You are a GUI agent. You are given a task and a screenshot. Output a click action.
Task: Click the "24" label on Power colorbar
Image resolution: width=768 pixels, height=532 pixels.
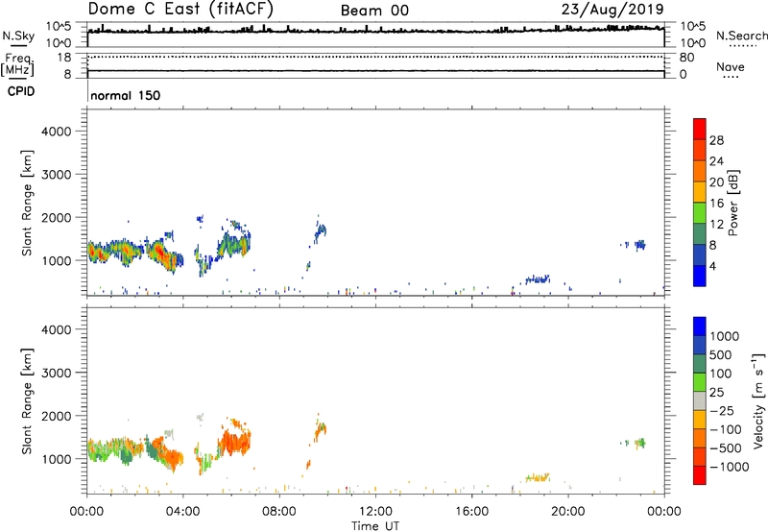point(716,161)
